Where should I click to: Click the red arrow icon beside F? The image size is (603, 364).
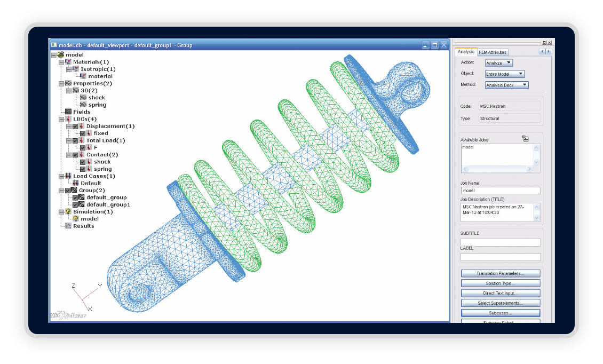[x=89, y=148]
